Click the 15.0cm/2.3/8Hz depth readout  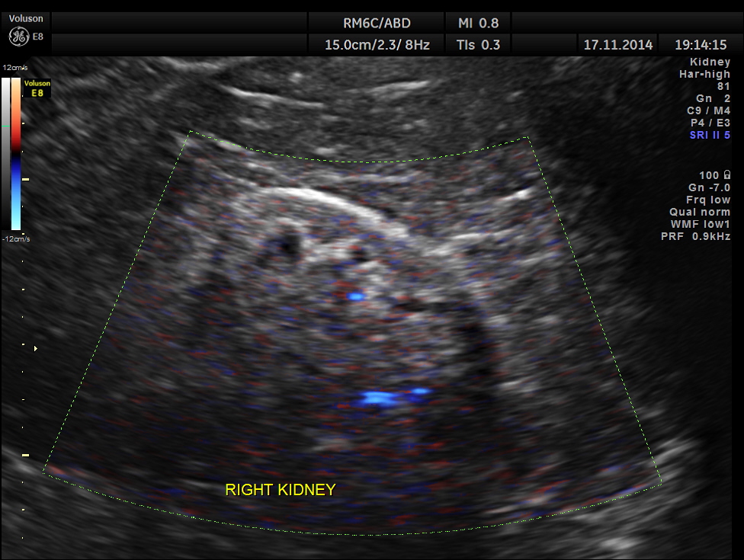click(x=377, y=45)
